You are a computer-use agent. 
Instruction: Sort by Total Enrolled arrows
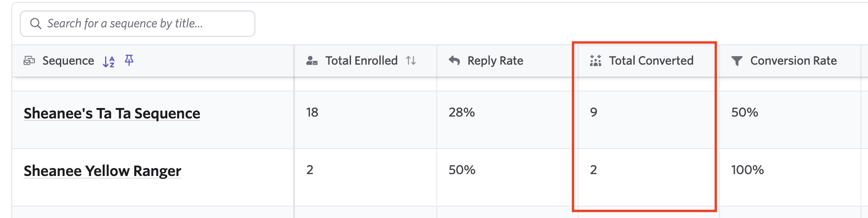pos(411,61)
